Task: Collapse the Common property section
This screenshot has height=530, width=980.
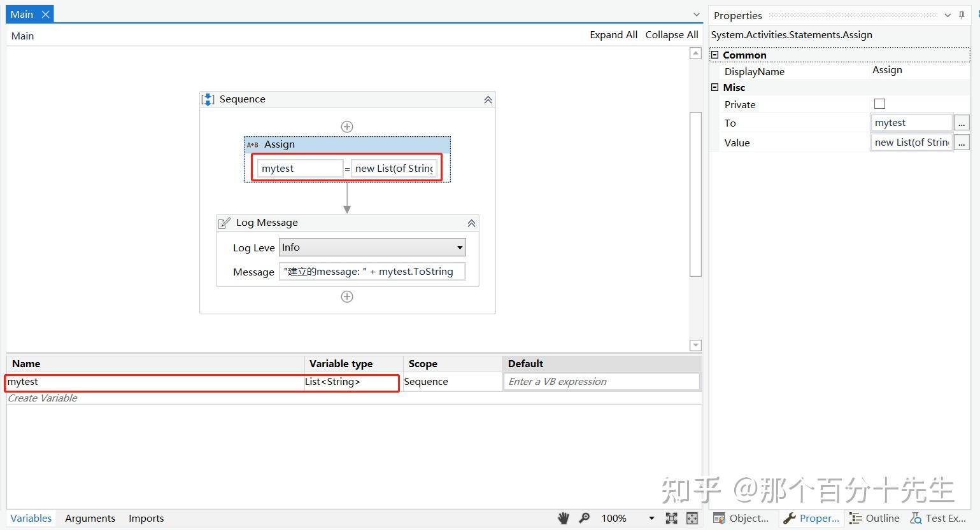Action: pyautogui.click(x=714, y=55)
